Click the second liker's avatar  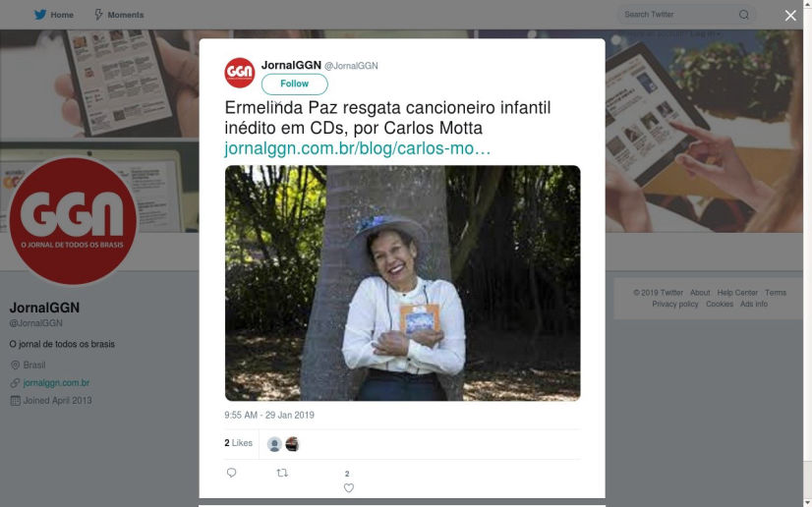[293, 444]
